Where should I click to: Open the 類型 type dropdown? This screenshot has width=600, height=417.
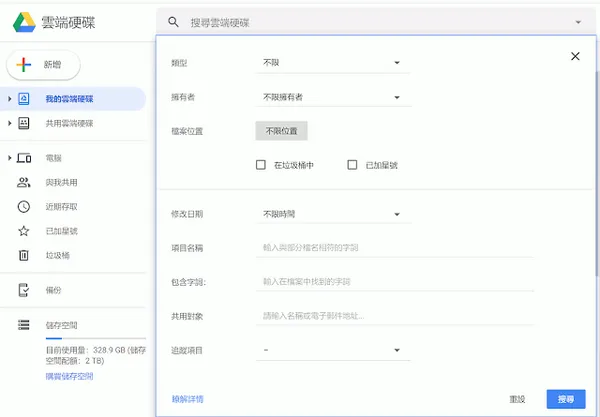click(x=330, y=63)
